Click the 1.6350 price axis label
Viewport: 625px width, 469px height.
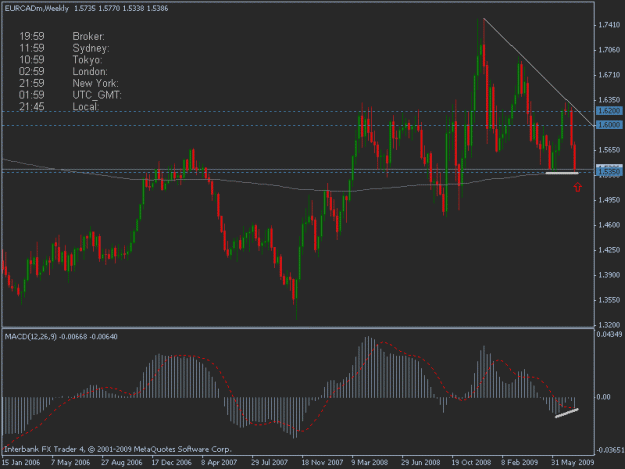609,100
